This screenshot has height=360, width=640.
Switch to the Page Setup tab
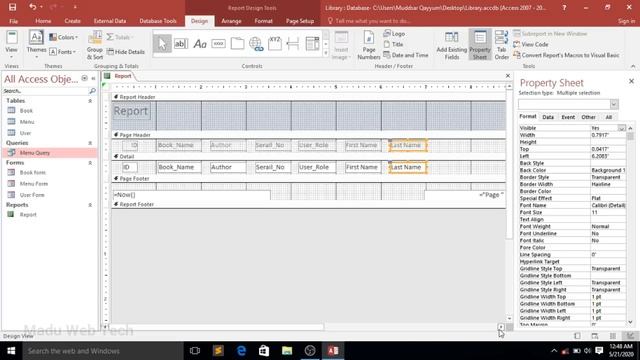pos(300,21)
